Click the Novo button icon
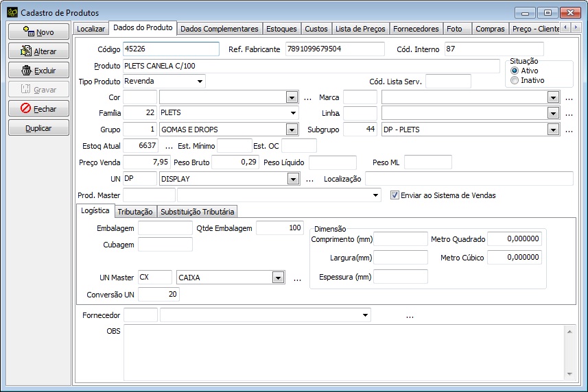The height and width of the screenshot is (392, 588). pos(28,32)
